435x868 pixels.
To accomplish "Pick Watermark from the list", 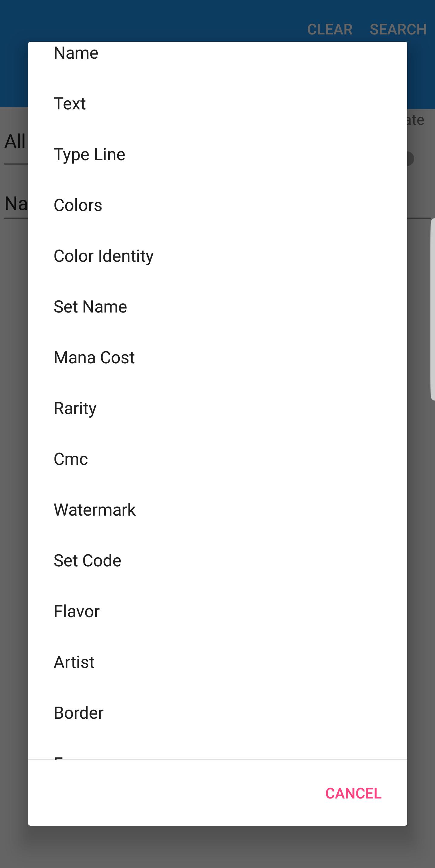I will tap(95, 510).
